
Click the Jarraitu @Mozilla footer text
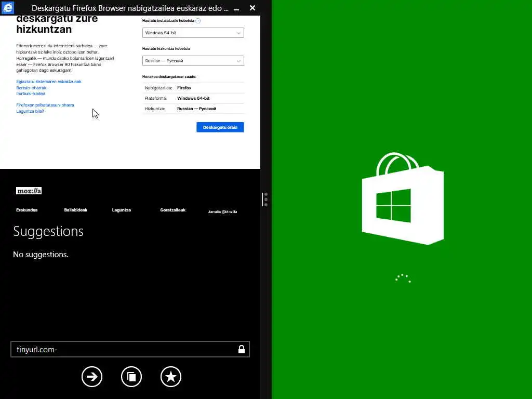tap(222, 212)
